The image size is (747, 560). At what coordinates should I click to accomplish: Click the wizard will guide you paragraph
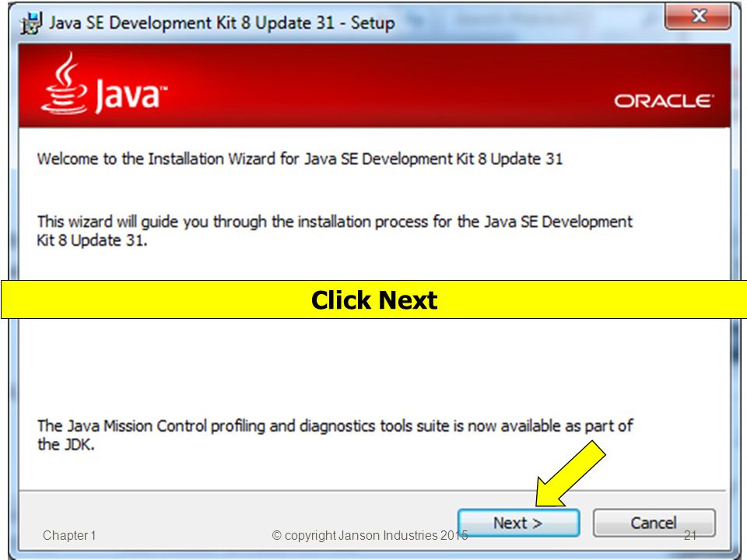[x=335, y=231]
